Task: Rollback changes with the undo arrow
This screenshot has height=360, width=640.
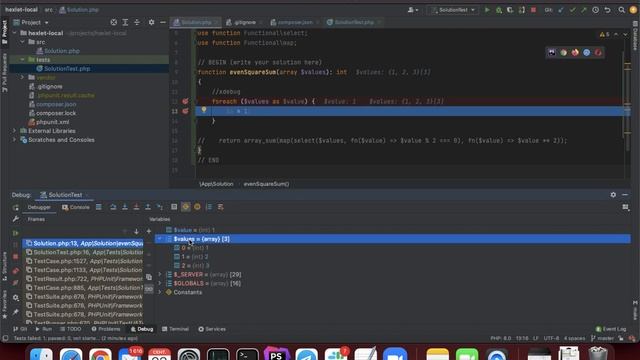Action: point(607,10)
